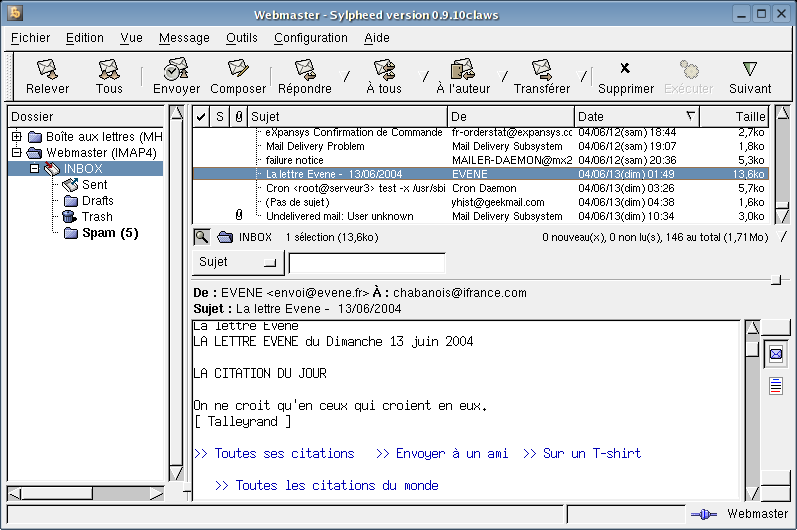Click the Composer toolbar icon
This screenshot has width=797, height=530.
click(238, 69)
